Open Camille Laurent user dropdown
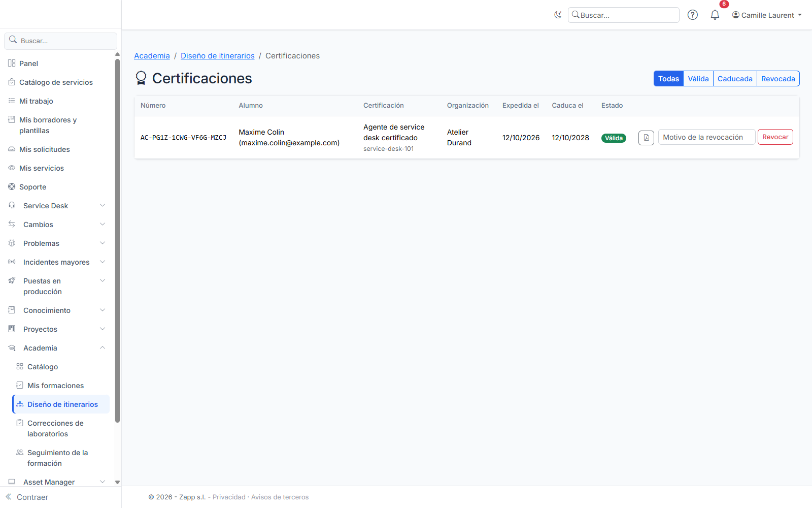 coord(767,15)
